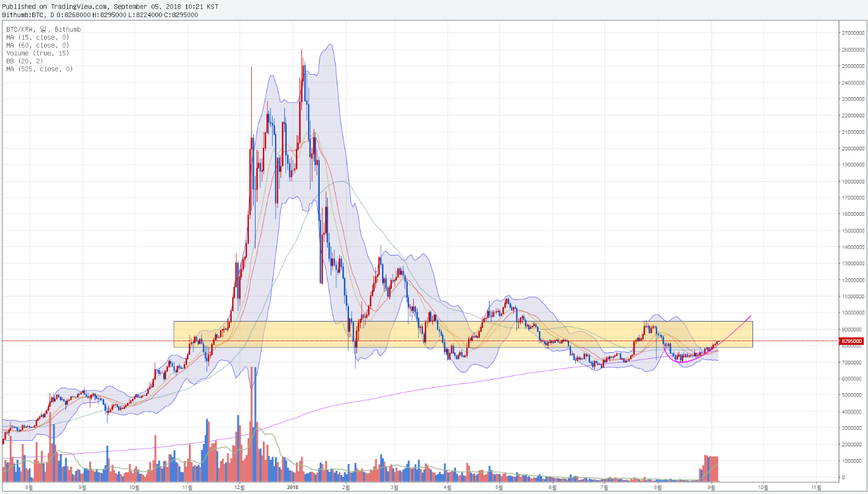
Task: Click the '2018' year label on time axis
Action: [x=292, y=487]
